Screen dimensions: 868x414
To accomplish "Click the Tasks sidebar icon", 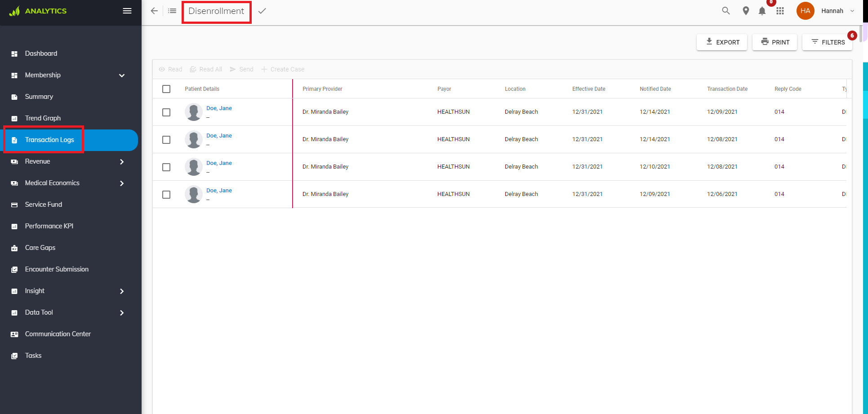I will (x=14, y=356).
